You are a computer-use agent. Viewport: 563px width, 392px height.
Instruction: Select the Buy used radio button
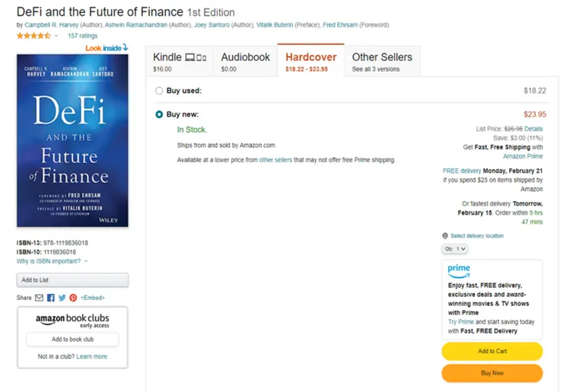(x=159, y=91)
